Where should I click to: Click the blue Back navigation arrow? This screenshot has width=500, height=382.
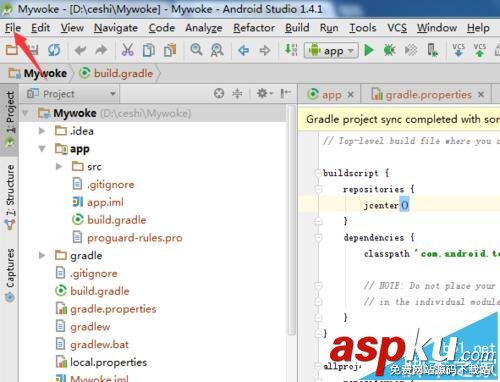tap(244, 50)
